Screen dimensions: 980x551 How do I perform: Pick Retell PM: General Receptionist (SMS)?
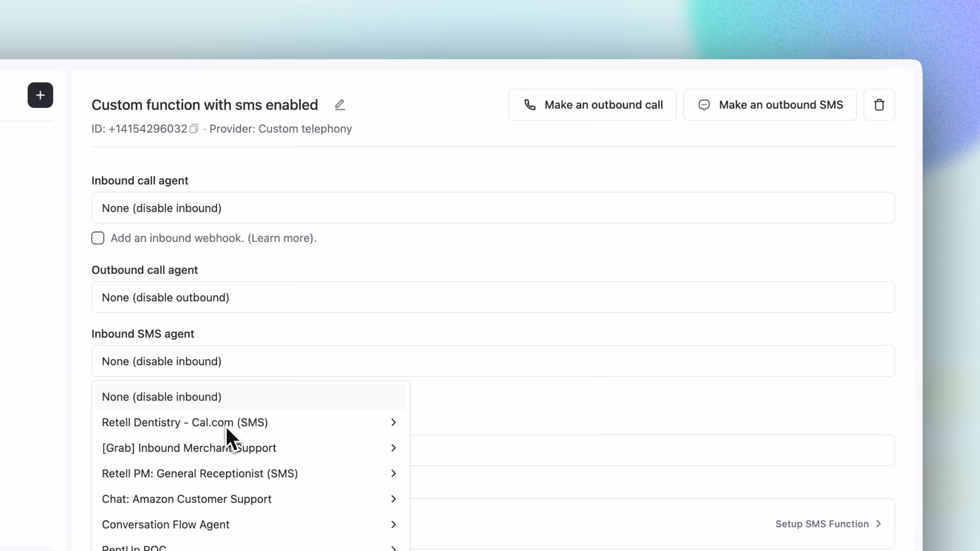(199, 473)
